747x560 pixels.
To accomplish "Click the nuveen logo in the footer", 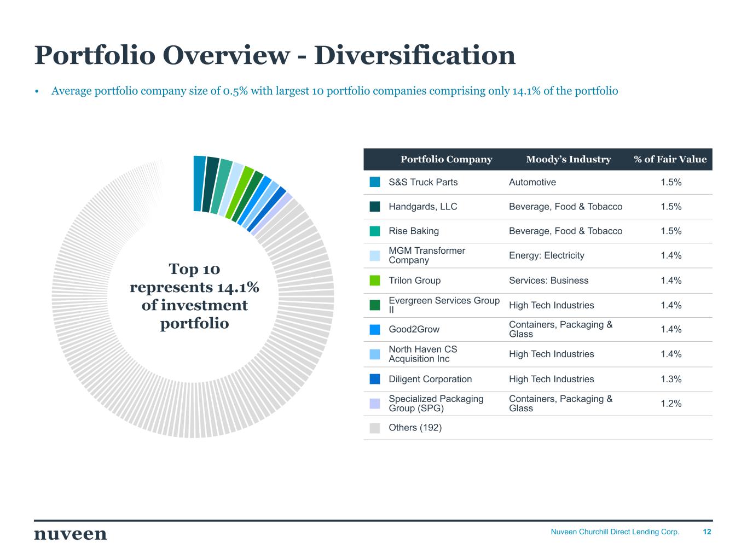I will (71, 534).
